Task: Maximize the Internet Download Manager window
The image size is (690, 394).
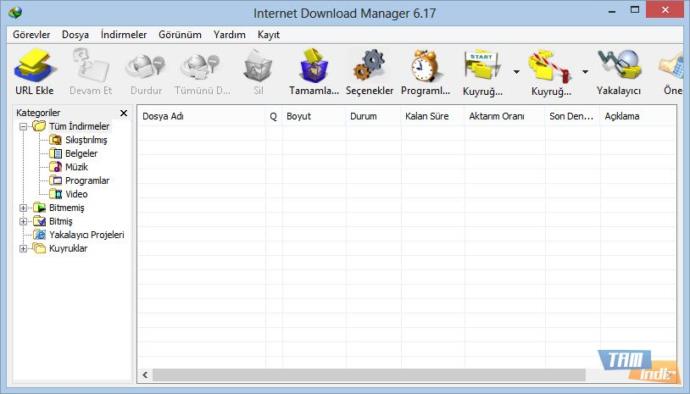Action: [x=635, y=10]
